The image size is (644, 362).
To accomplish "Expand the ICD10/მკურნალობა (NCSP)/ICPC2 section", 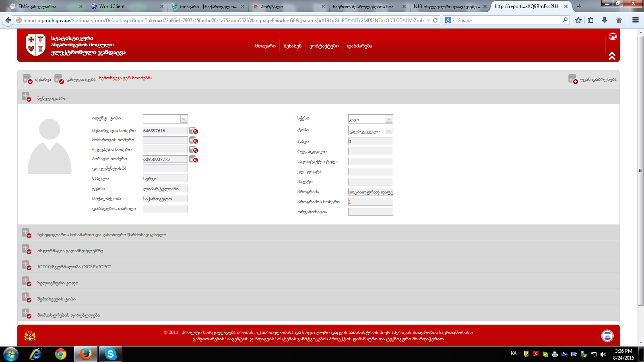I will click(x=26, y=265).
